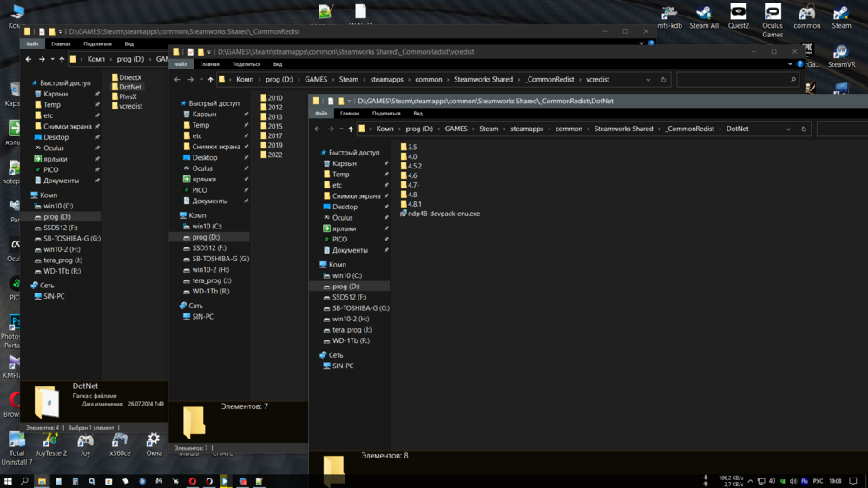Expand address history dropdown in vcredist window

tap(648, 80)
